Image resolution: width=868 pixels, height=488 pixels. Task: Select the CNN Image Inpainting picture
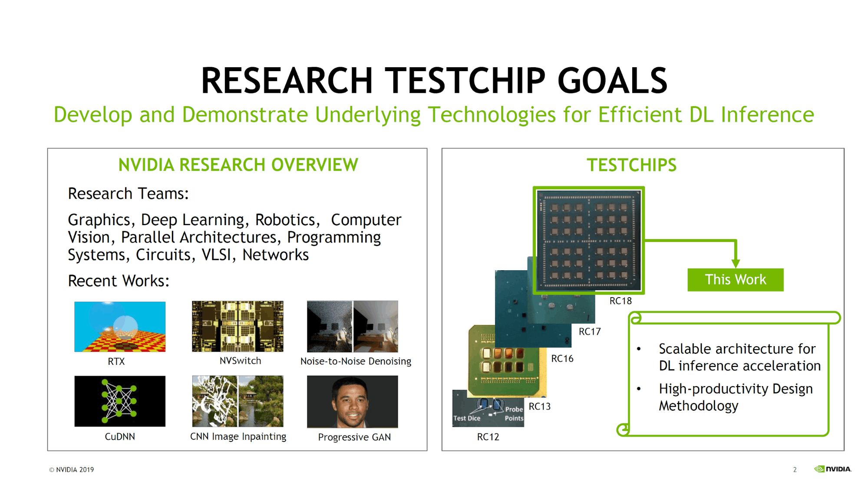(238, 401)
